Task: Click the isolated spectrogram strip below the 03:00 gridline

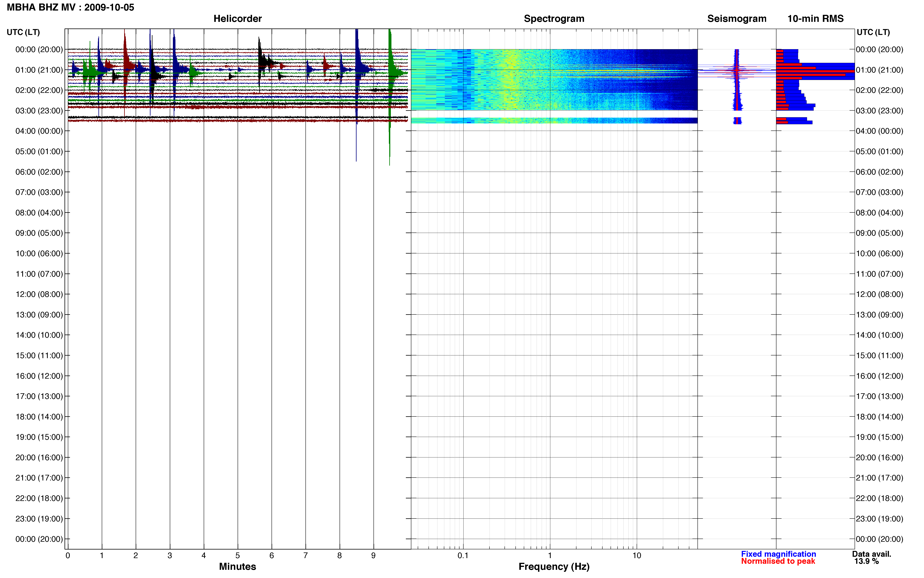Action: [x=554, y=120]
